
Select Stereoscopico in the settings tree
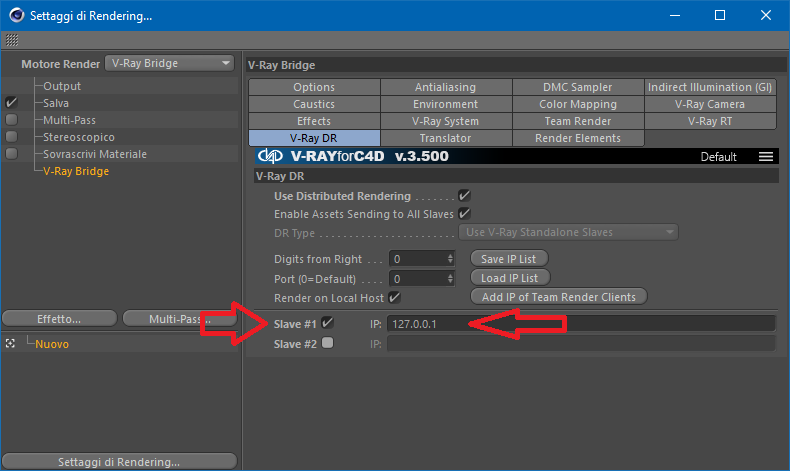click(x=79, y=137)
